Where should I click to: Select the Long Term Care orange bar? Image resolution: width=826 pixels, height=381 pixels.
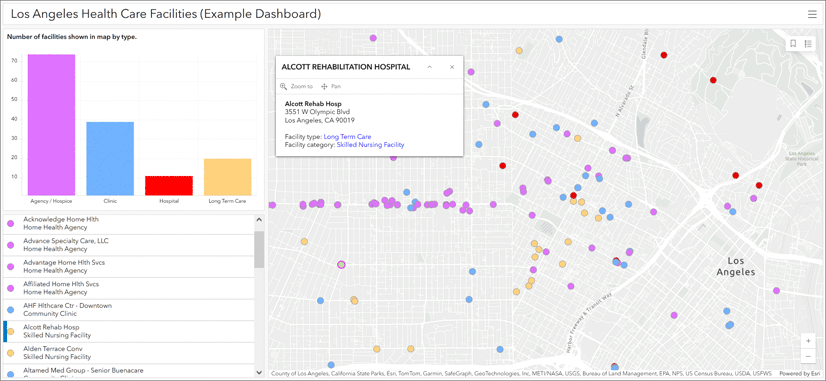(x=228, y=177)
